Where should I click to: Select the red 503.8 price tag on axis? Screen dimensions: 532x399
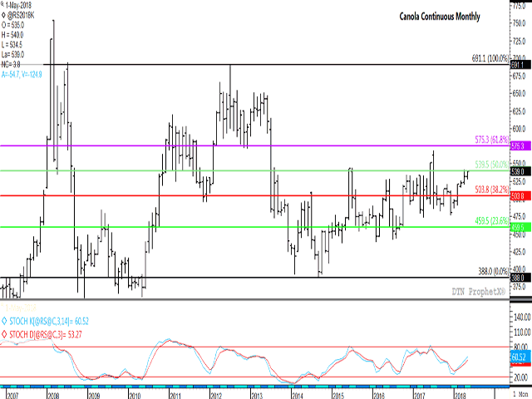click(x=519, y=196)
